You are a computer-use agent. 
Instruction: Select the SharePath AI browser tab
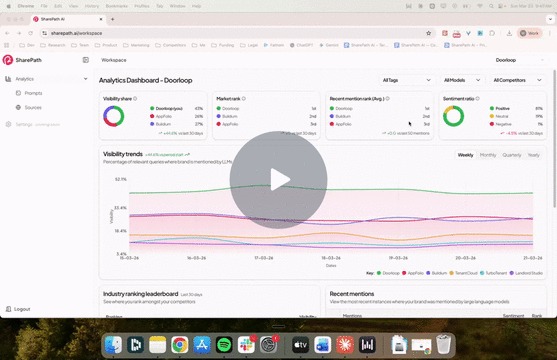(x=67, y=19)
